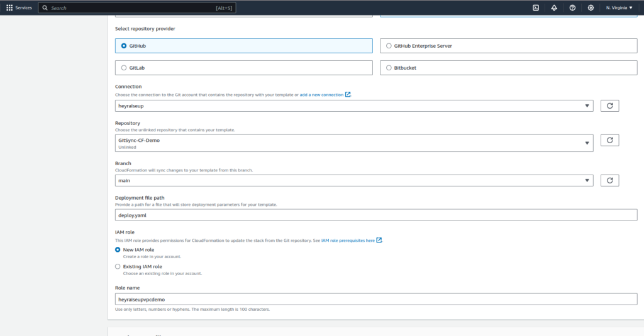
Task: Open the notifications bell icon
Action: pos(553,8)
